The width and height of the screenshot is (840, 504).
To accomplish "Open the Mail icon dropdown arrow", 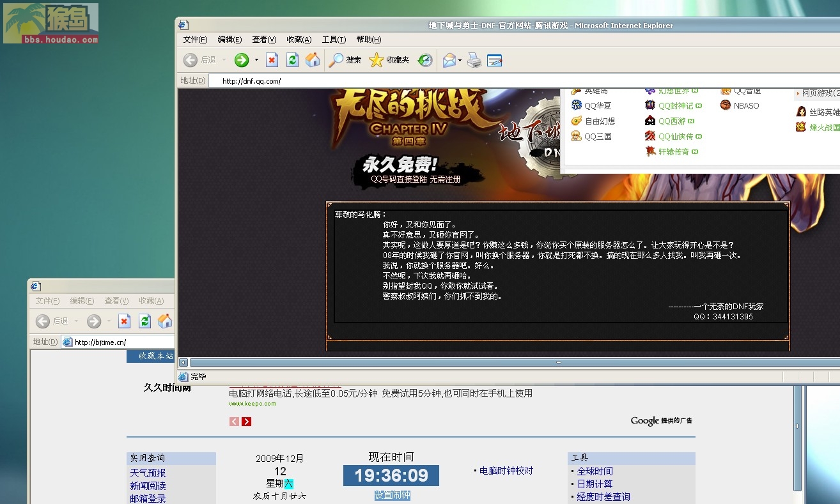I will [460, 60].
